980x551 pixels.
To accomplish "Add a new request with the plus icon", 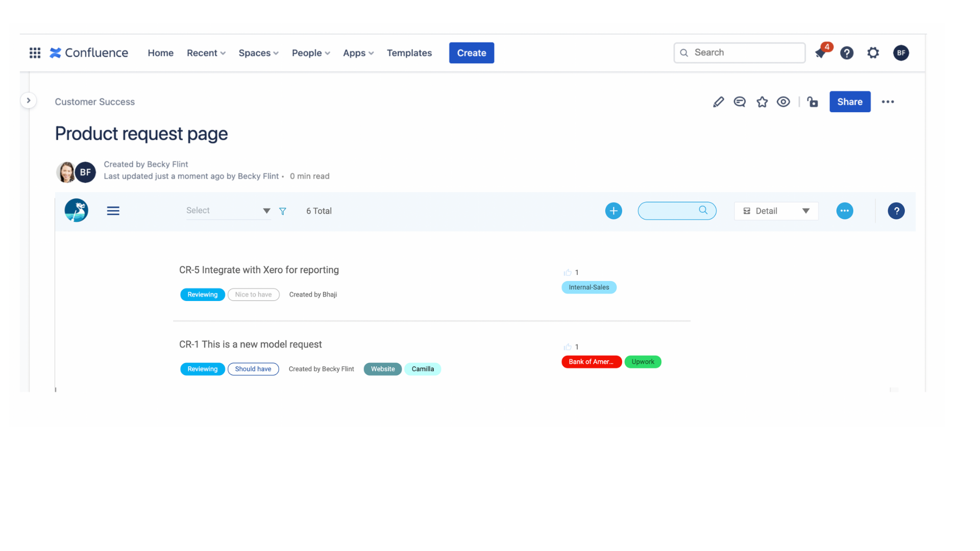I will coord(614,210).
